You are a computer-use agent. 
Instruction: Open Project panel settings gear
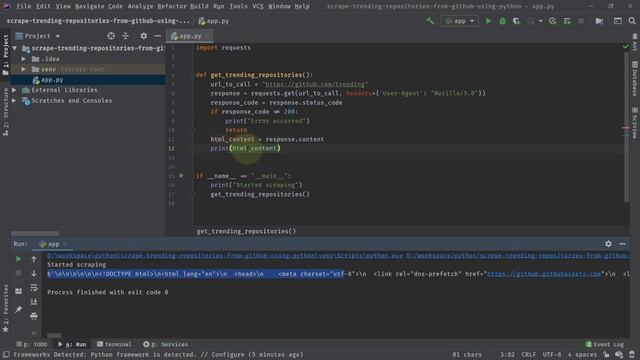[x=144, y=36]
